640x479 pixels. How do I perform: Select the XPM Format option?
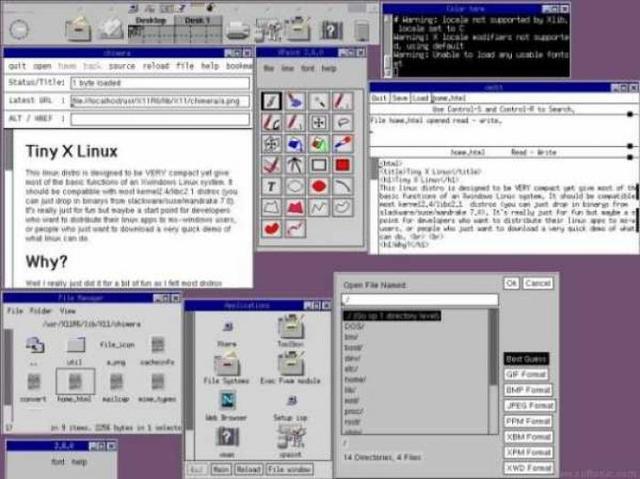tap(529, 452)
